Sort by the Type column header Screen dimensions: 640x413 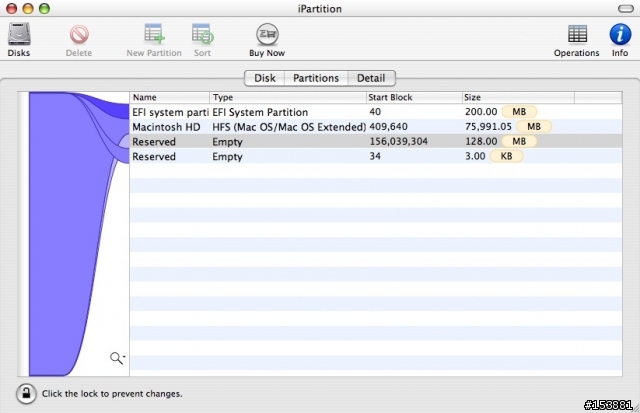(288, 97)
